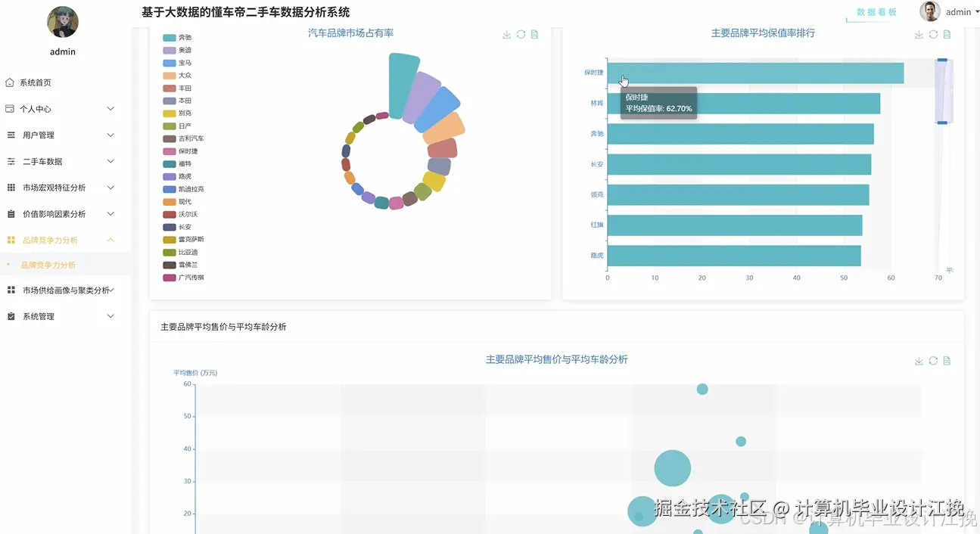Toggle 凯迪拉克 legend entry
This screenshot has height=534, width=980.
click(183, 189)
